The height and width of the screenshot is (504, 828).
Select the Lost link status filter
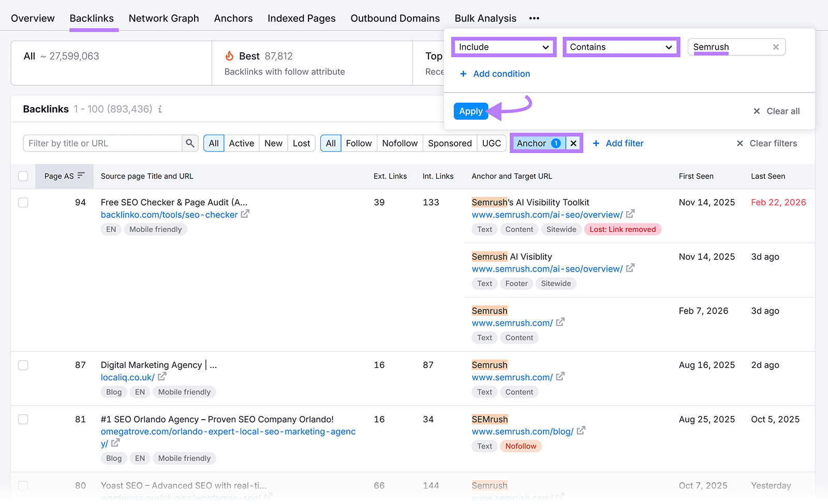301,143
